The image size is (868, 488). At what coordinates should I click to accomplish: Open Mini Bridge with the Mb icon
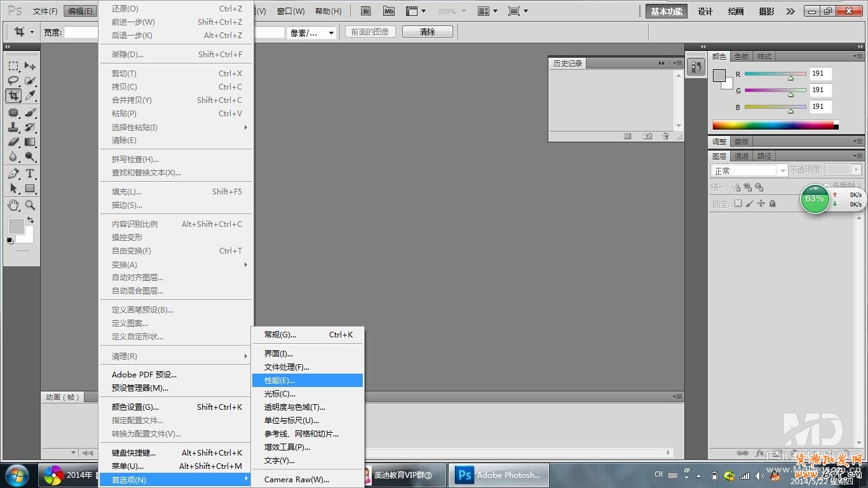pos(388,11)
